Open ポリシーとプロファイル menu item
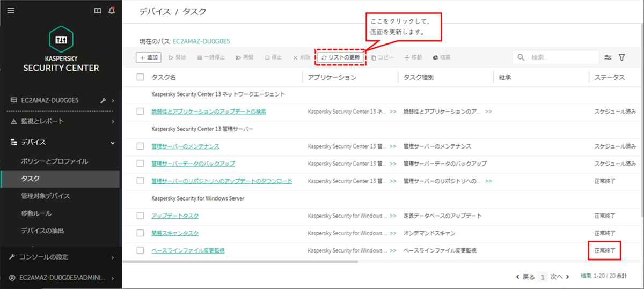This screenshot has height=289, width=644. click(54, 161)
